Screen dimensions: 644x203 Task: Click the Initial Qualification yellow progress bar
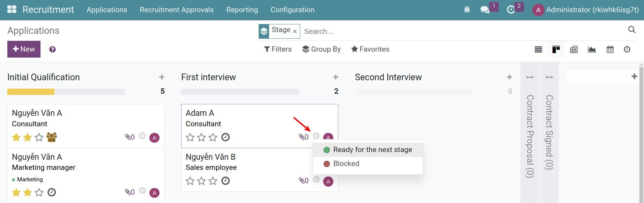pos(31,92)
